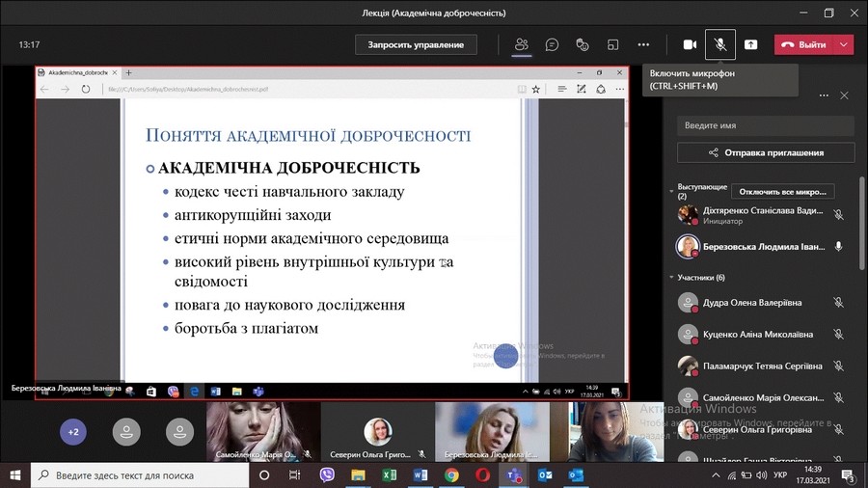The image size is (868, 488).
Task: Close the participants side panel
Action: pyautogui.click(x=844, y=95)
